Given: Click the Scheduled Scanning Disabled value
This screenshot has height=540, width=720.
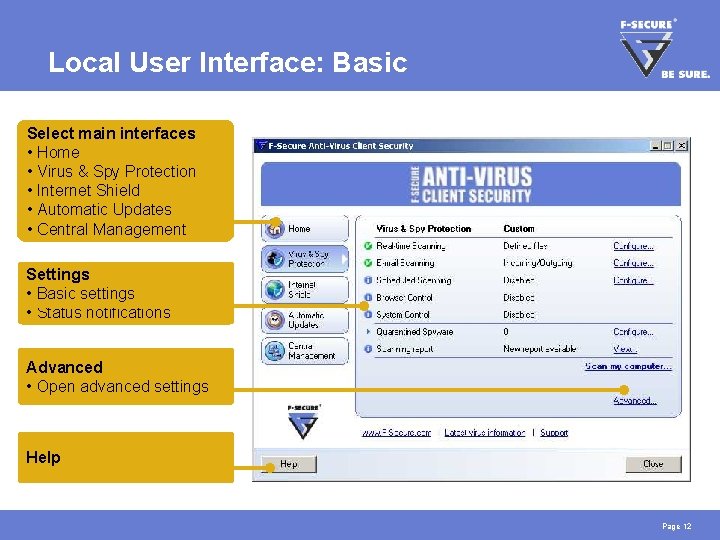Looking at the screenshot, I should click(519, 280).
